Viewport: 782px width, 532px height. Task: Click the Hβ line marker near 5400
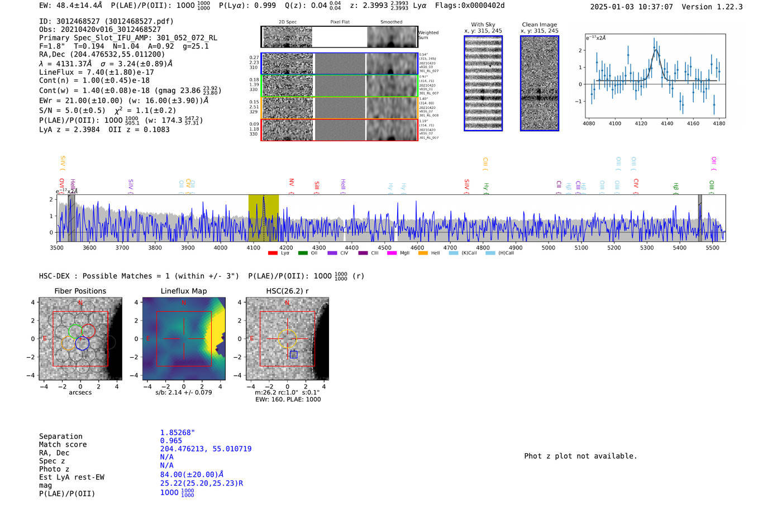click(x=676, y=188)
